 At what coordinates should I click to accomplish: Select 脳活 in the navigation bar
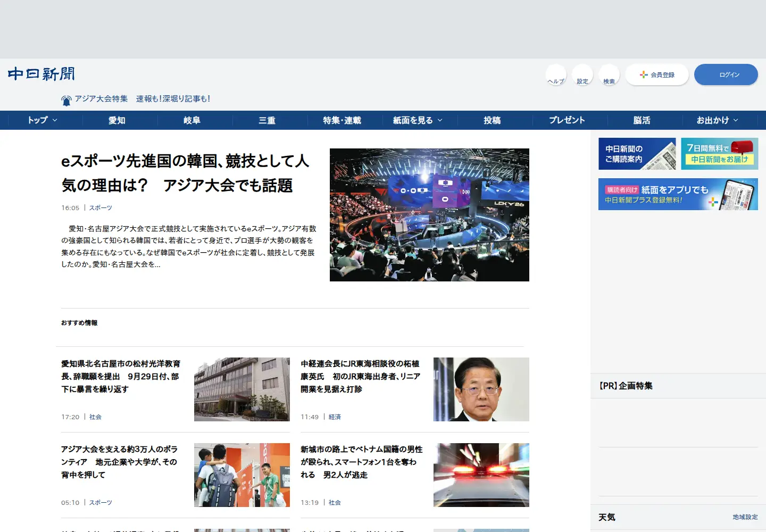pos(642,120)
